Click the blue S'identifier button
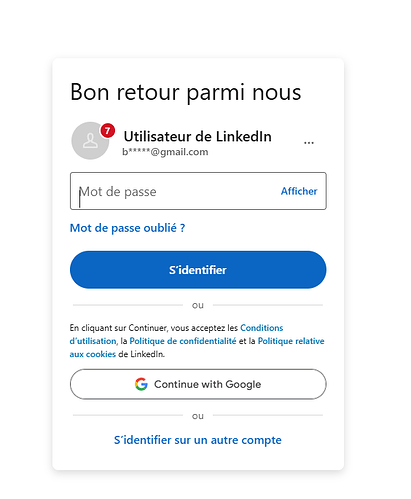The image size is (411, 499). [198, 270]
